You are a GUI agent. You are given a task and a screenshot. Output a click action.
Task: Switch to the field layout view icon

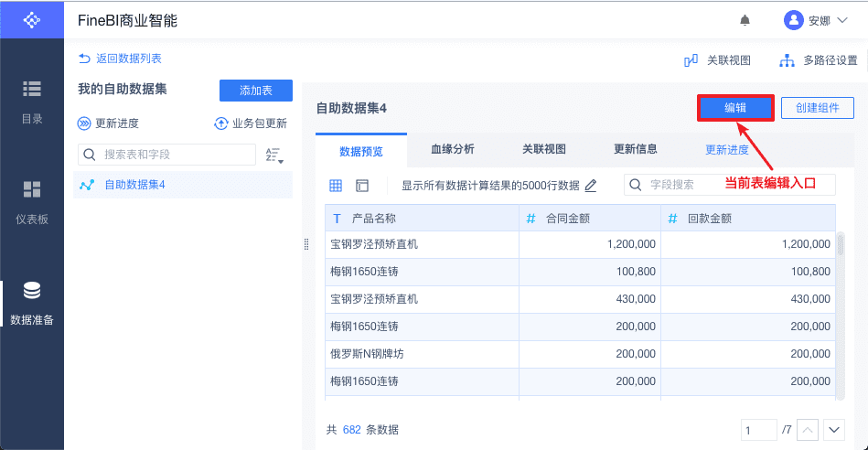[x=362, y=186]
